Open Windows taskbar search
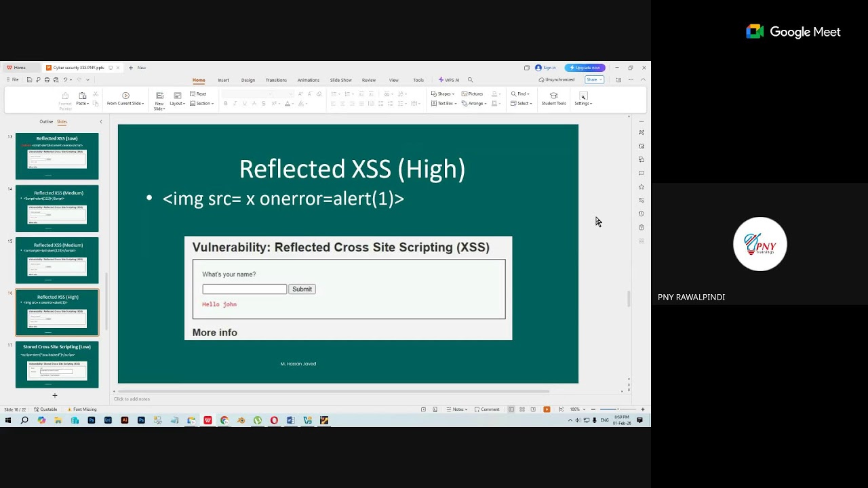This screenshot has width=868, height=488. [x=24, y=420]
